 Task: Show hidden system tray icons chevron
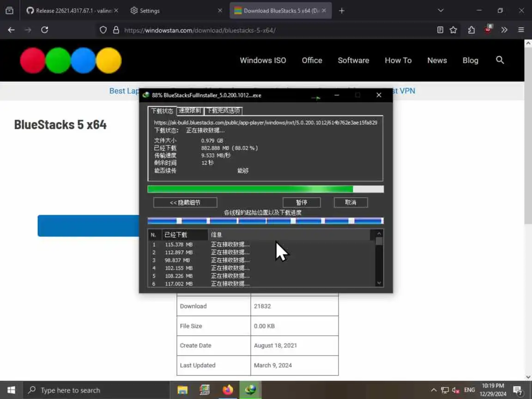(x=434, y=390)
